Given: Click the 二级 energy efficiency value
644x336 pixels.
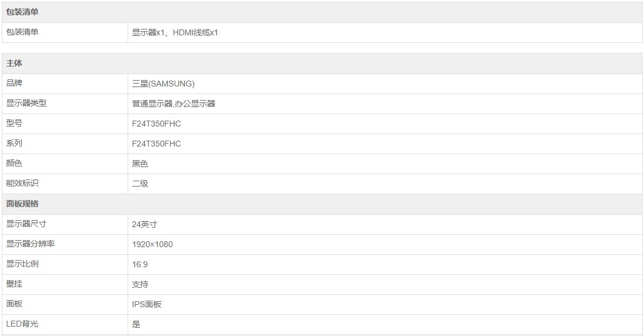Looking at the screenshot, I should point(140,184).
